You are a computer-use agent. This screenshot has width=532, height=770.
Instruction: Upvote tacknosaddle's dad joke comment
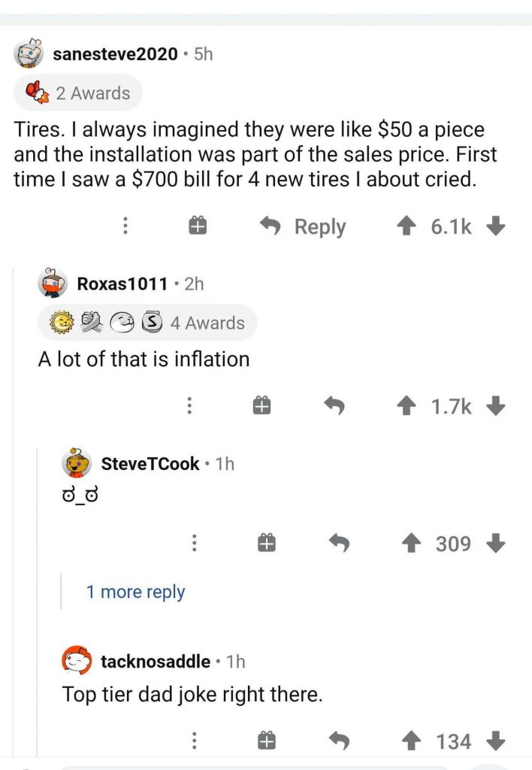pos(411,741)
